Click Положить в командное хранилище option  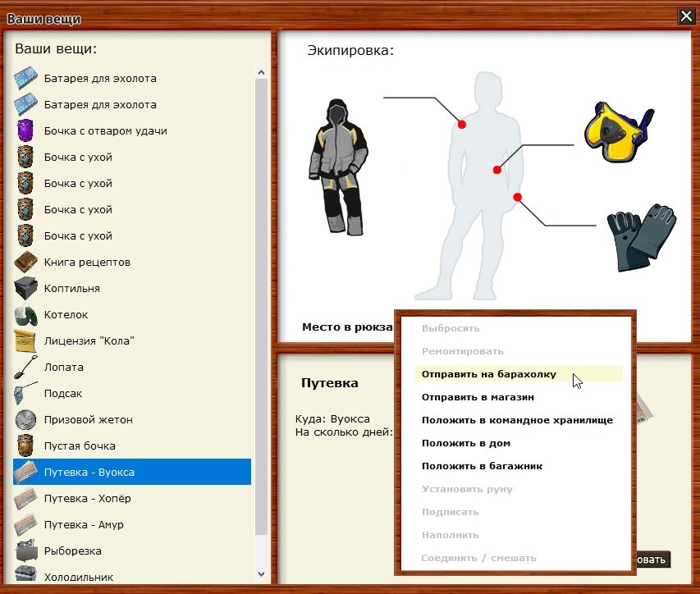(519, 420)
